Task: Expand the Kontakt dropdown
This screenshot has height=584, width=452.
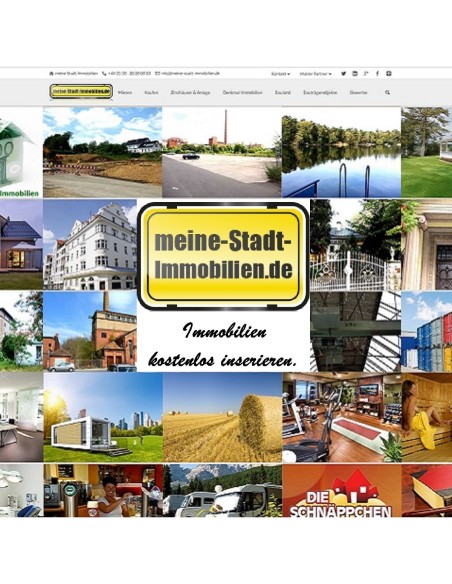Action: [x=281, y=74]
